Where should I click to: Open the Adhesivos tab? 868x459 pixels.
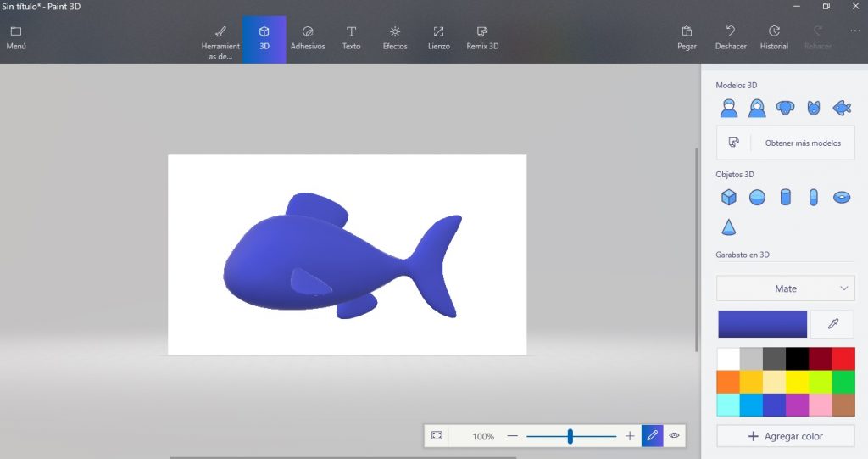point(308,39)
